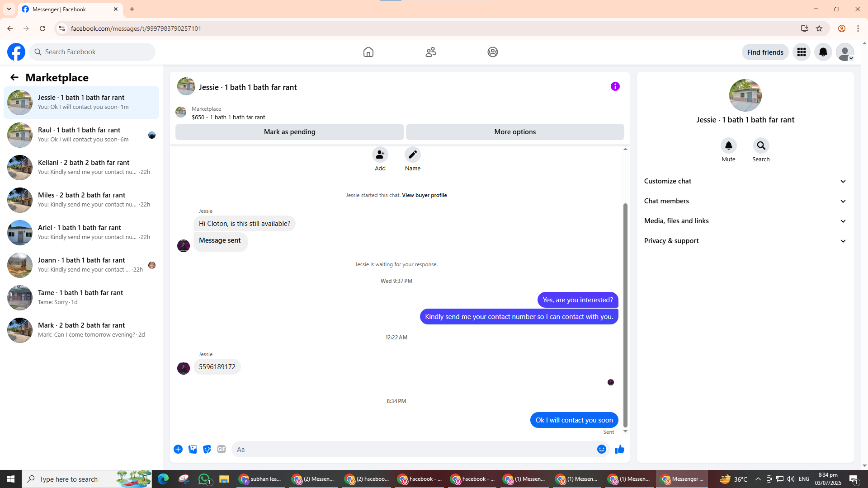
Task: Open the sticker picker icon
Action: [207, 449]
